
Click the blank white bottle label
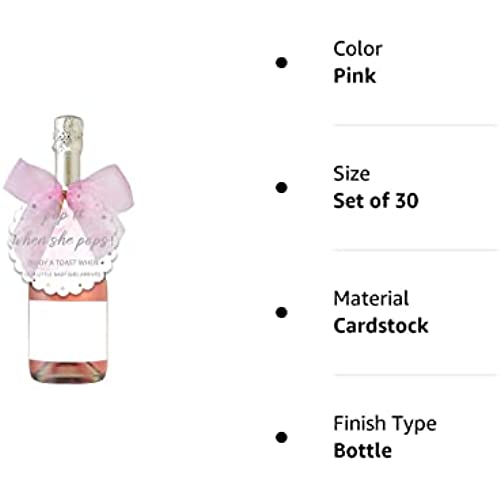68,330
